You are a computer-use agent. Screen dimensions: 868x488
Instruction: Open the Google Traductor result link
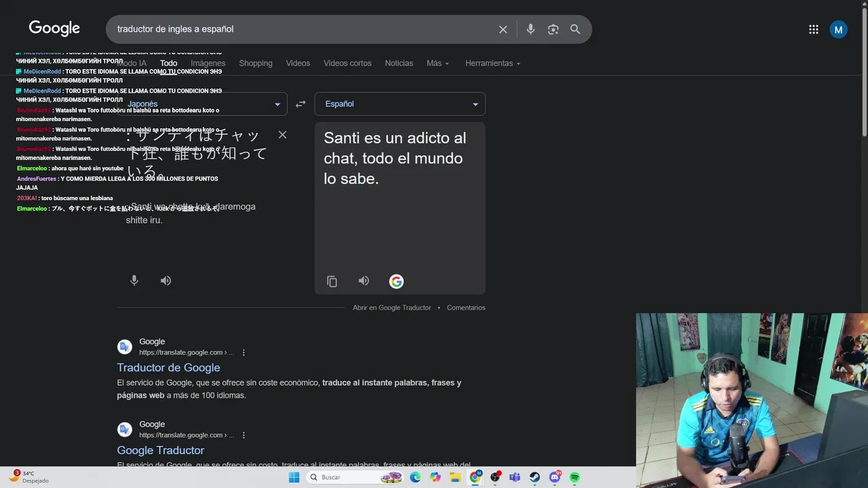160,450
